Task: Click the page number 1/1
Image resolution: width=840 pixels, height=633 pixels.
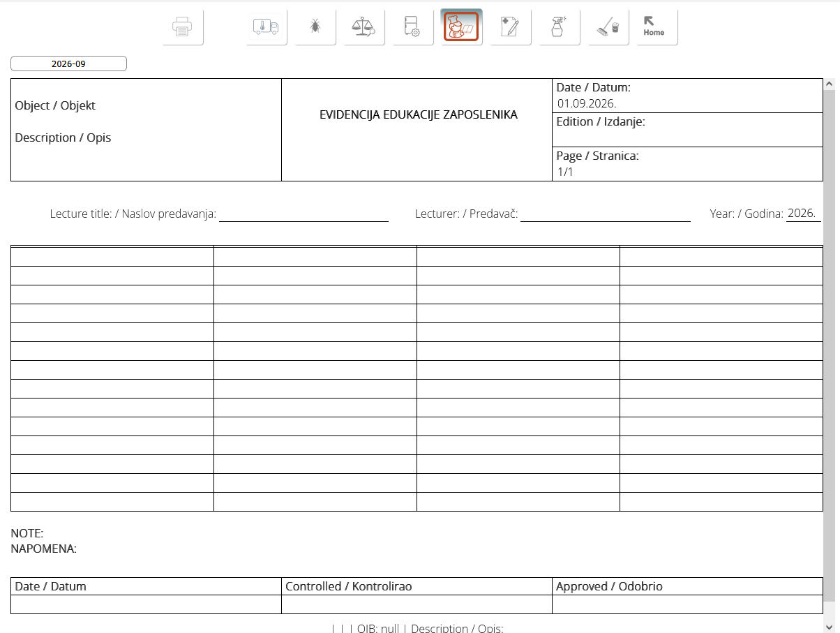Action: coord(565,172)
